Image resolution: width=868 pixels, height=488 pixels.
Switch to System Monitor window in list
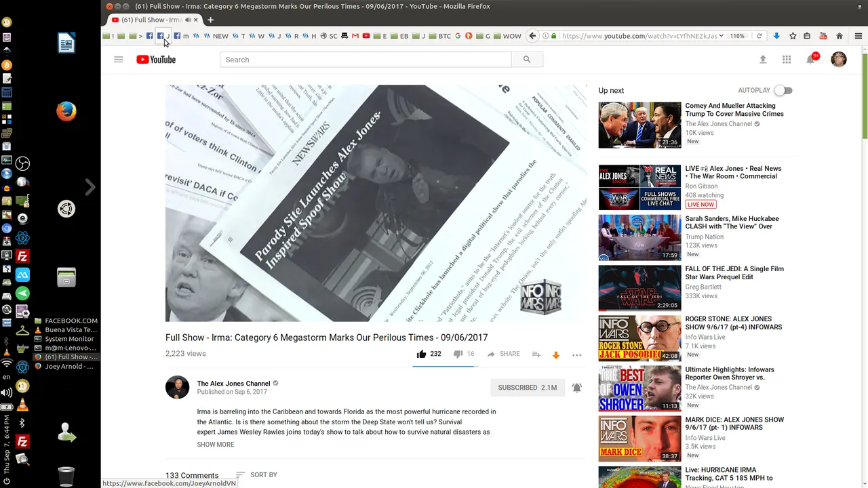[x=66, y=339]
